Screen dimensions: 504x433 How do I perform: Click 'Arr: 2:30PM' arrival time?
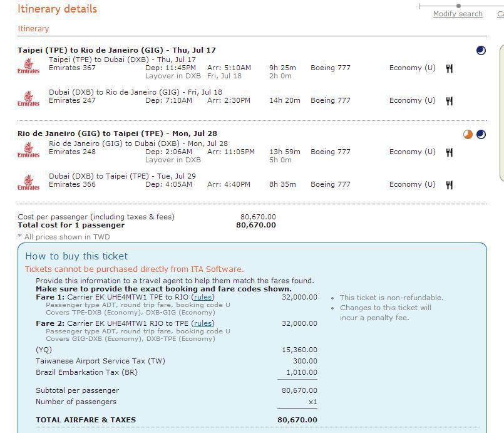(229, 100)
